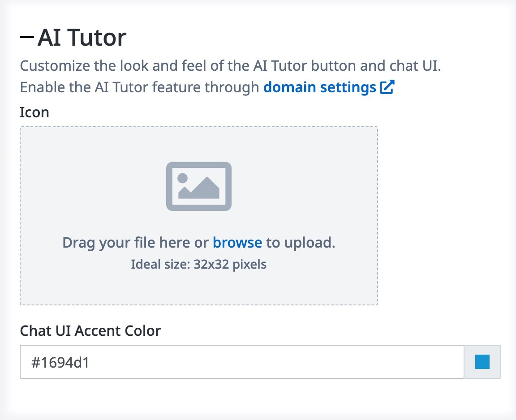The image size is (516, 420).
Task: Click the #1694d1 hex value text
Action: 60,362
